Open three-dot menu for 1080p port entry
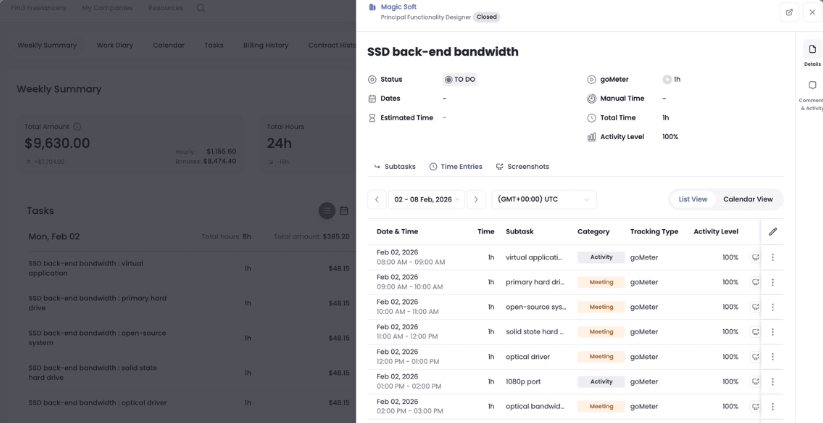Screen dimensions: 823x423 772,382
